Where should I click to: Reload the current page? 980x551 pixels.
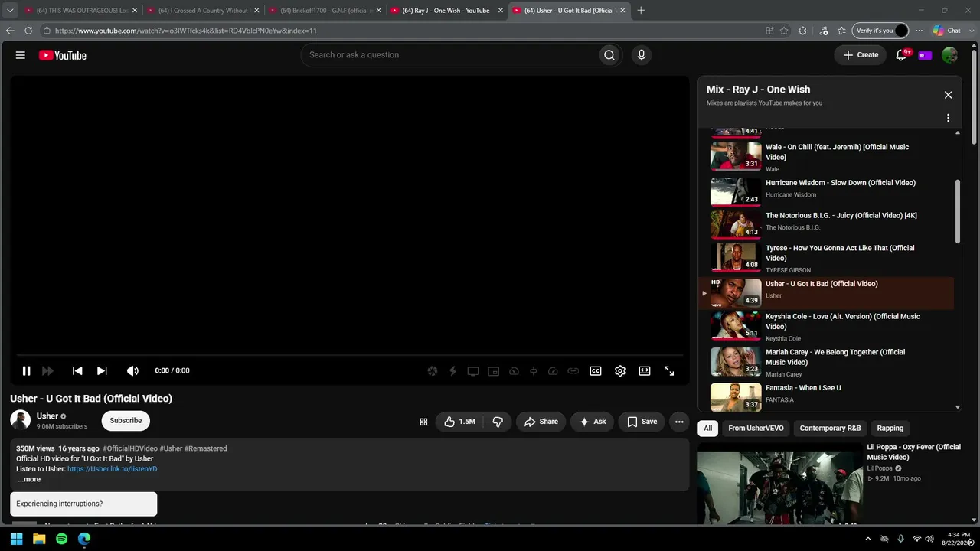pyautogui.click(x=28, y=31)
